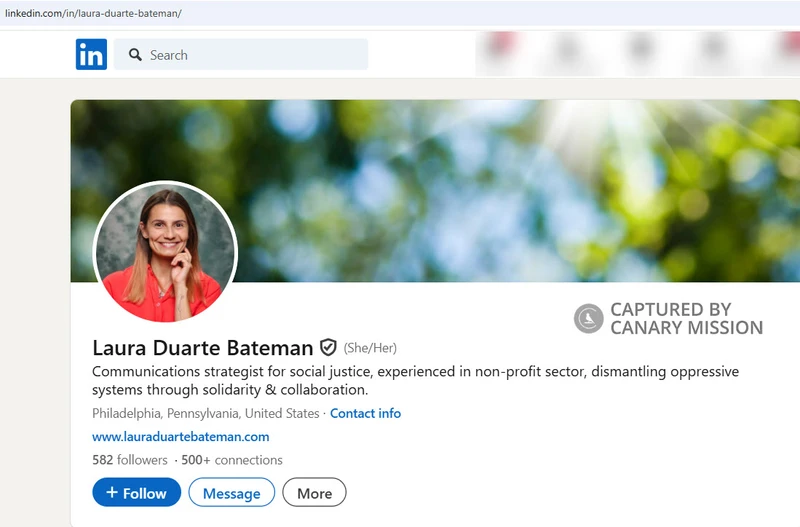Click the magnifier icon in search
This screenshot has width=800, height=527.
[135, 55]
